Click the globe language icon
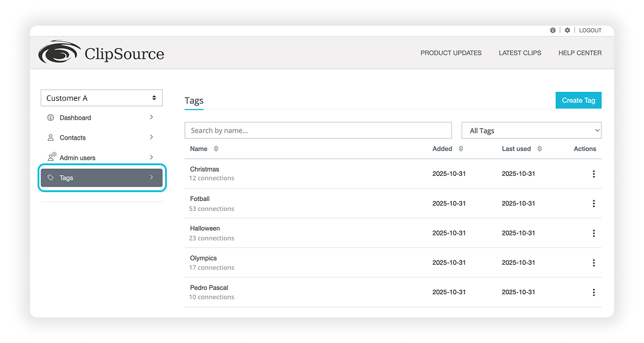 coord(553,30)
